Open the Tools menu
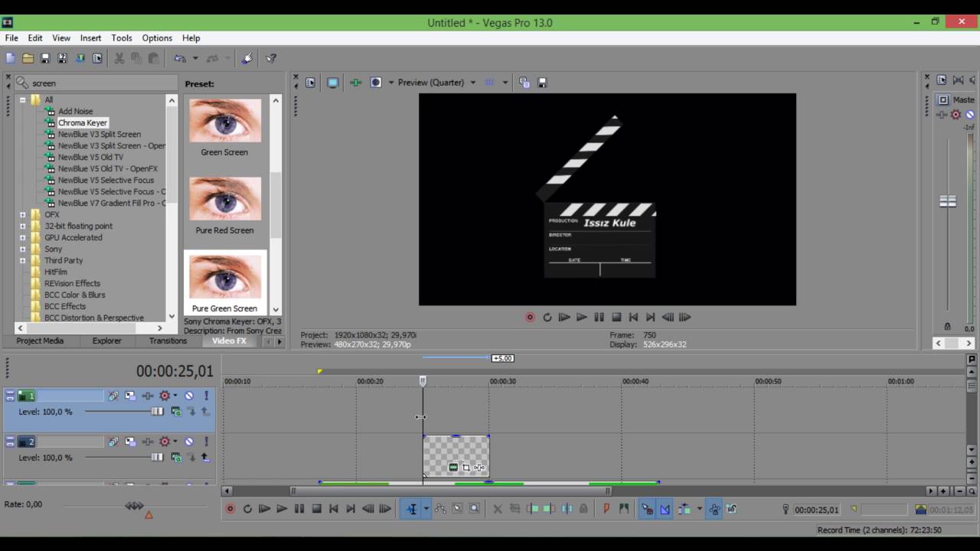 pyautogui.click(x=122, y=37)
